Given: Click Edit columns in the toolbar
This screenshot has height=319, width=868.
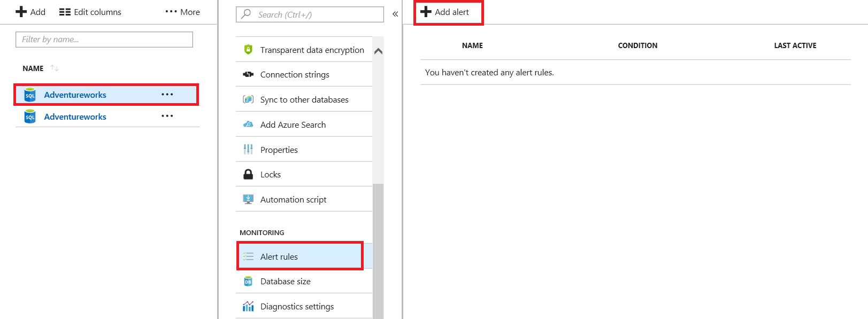Looking at the screenshot, I should 90,12.
